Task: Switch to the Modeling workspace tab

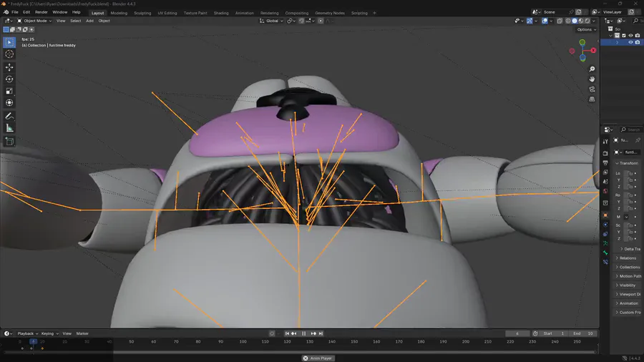Action: click(x=119, y=13)
